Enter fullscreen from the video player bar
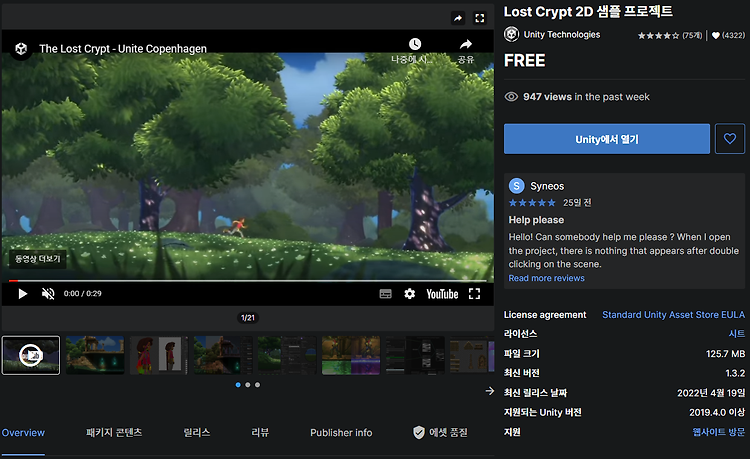This screenshot has height=459, width=750. (x=474, y=294)
